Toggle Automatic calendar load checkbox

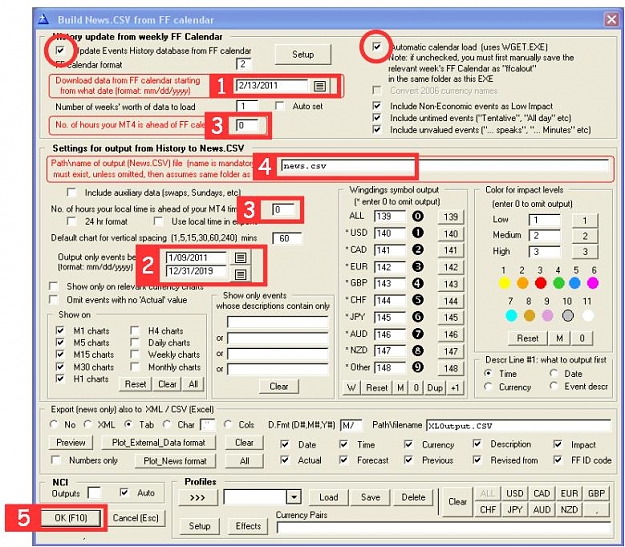pyautogui.click(x=377, y=47)
